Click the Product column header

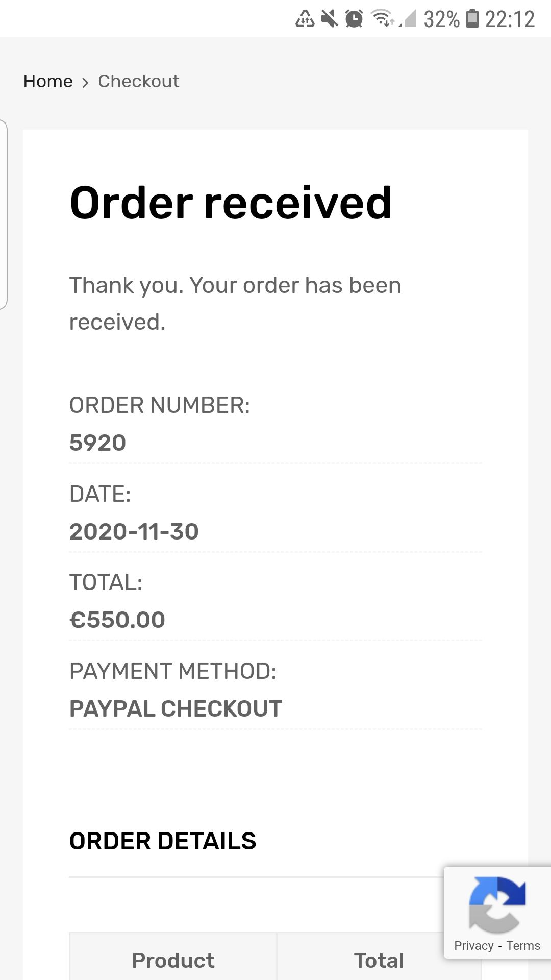point(173,960)
